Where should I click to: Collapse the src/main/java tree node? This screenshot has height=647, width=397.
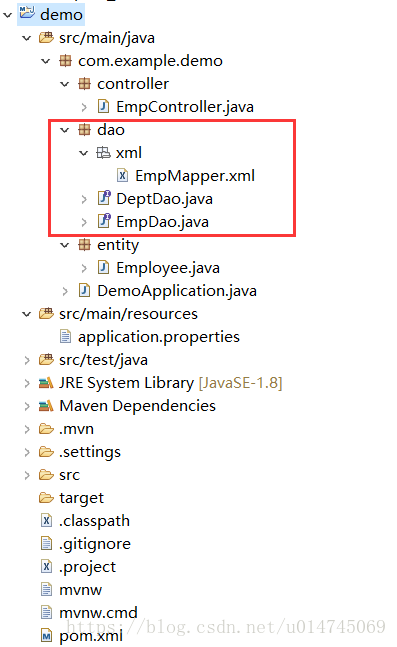coord(27,38)
